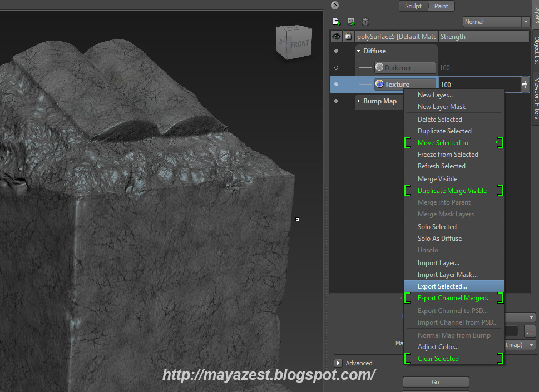Open the Normal blend mode dropdown
The image size is (539, 392).
pos(495,21)
